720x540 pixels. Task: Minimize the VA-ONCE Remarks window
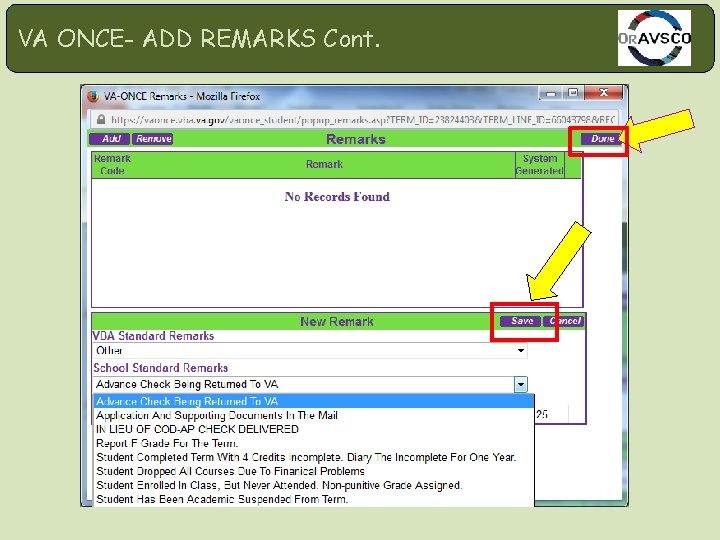click(551, 93)
